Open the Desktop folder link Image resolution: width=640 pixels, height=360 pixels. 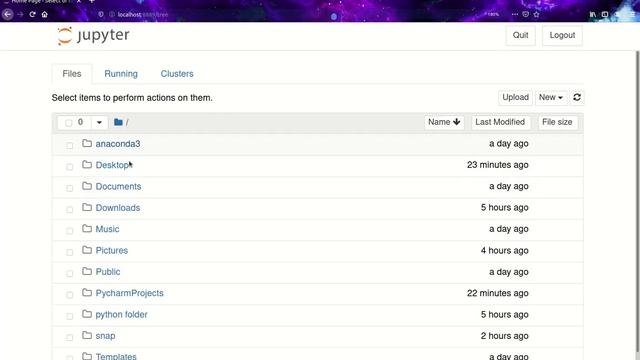pos(112,165)
